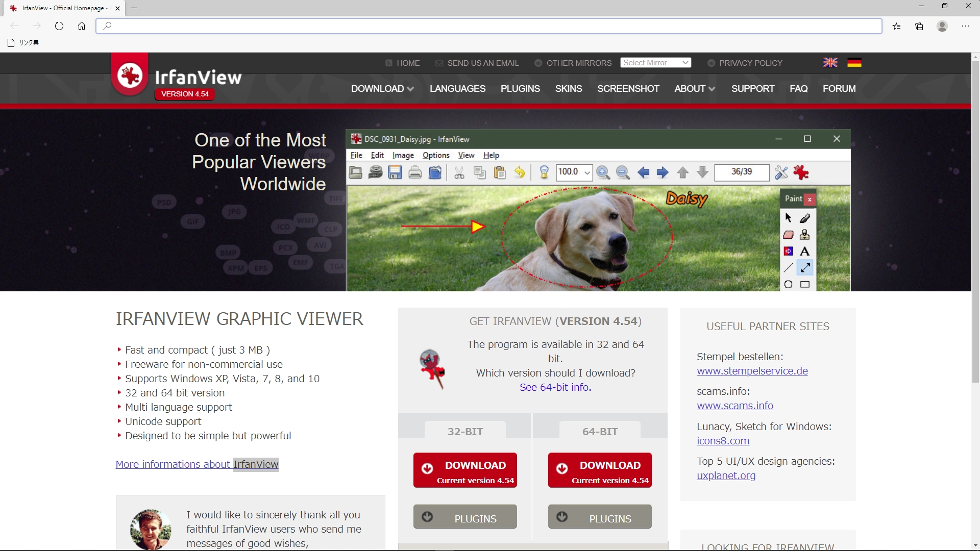The height and width of the screenshot is (551, 980).
Task: Open the browser settings ellipsis menu
Action: 965,26
